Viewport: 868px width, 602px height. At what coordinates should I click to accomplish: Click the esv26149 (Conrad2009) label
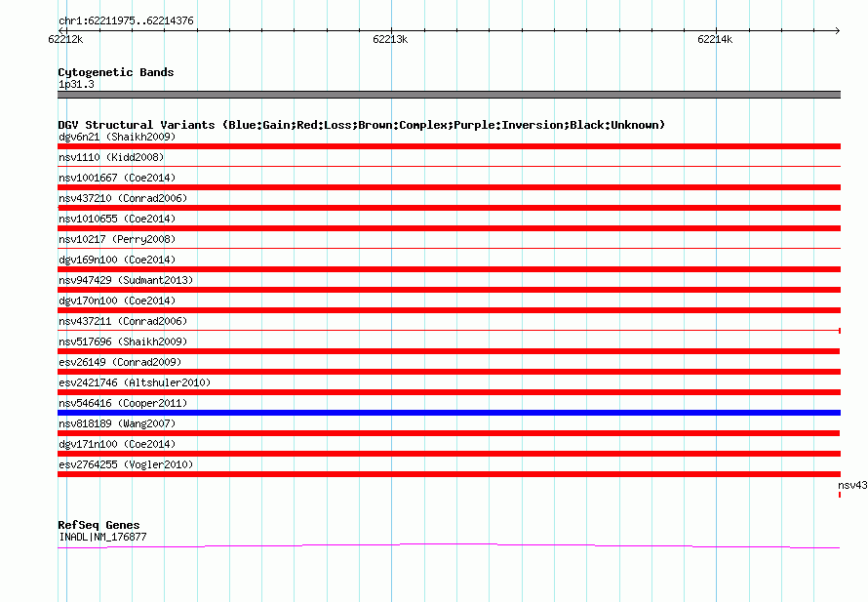(x=120, y=362)
